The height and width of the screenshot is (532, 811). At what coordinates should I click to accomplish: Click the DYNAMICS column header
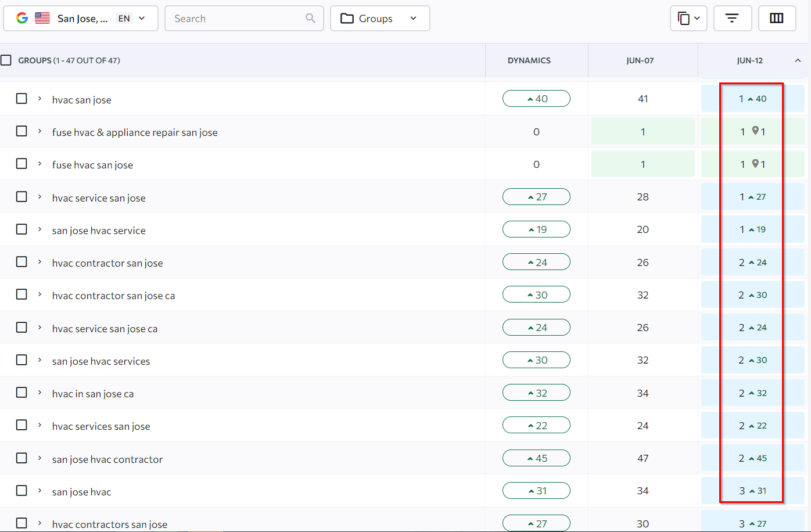pos(529,60)
